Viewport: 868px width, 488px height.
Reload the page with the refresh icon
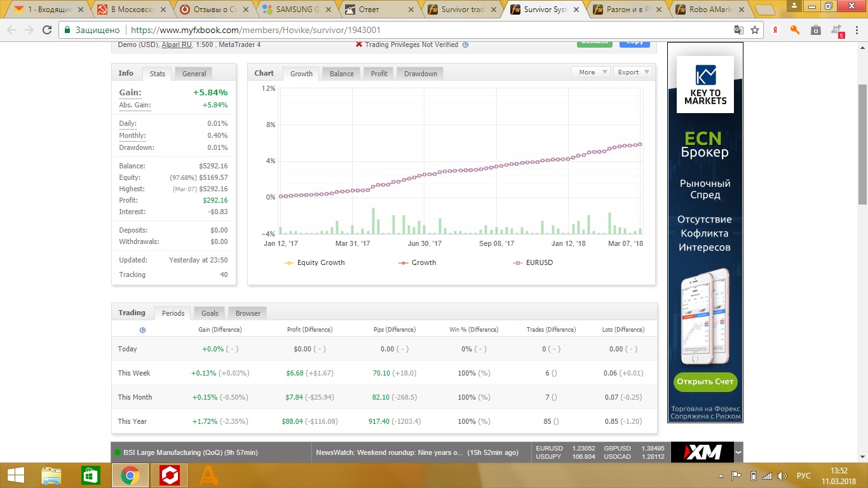[x=47, y=30]
